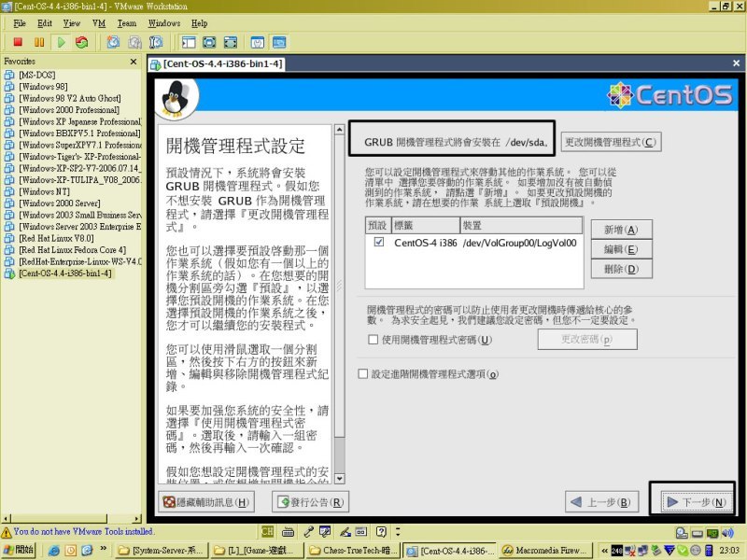Select [Red Hat Linux V8.0] in Favorites

(x=56, y=239)
